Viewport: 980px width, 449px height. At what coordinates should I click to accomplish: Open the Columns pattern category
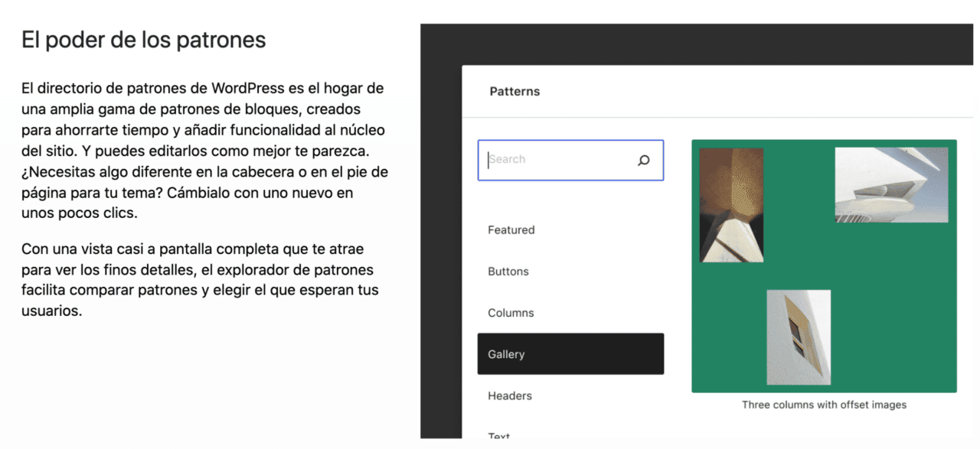click(511, 312)
